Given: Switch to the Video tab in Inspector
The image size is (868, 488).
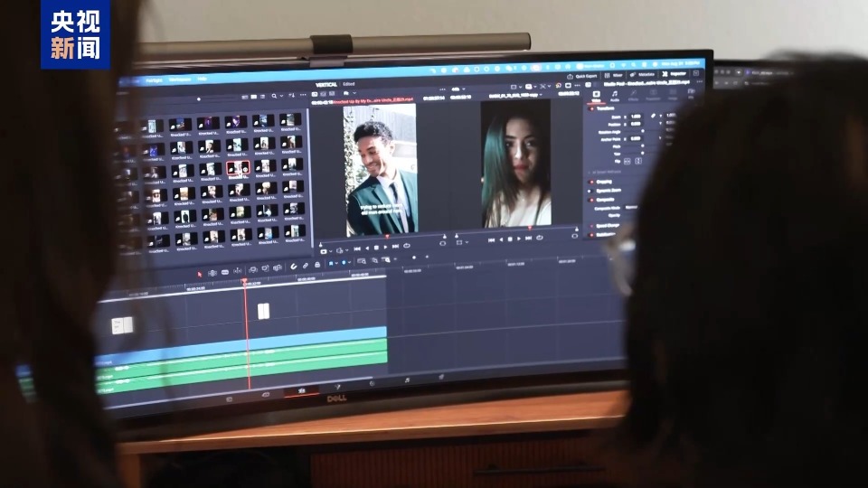Looking at the screenshot, I should click(596, 97).
